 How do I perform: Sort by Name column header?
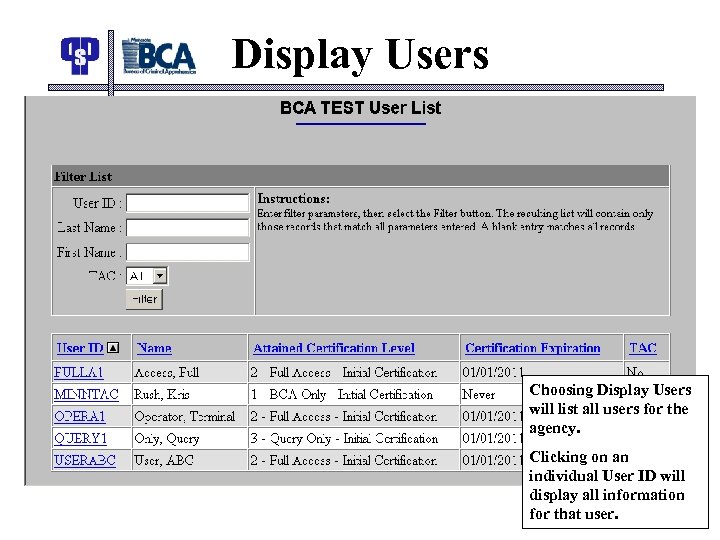[x=154, y=348]
